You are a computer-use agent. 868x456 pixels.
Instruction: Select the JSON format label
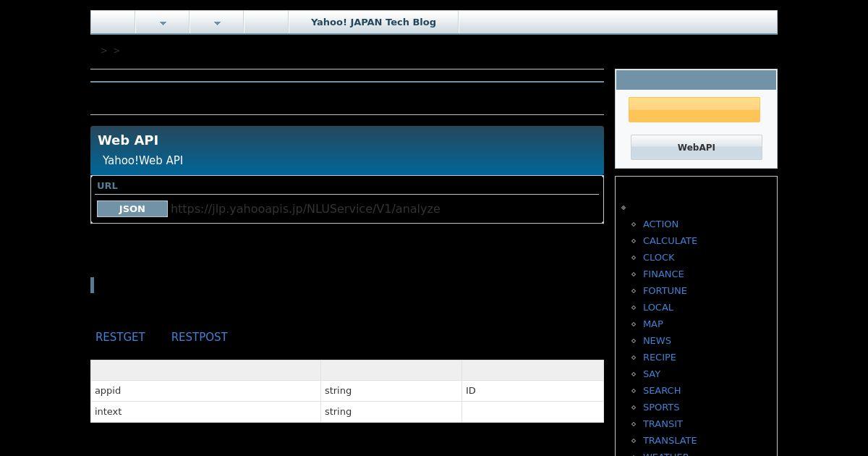coord(132,208)
